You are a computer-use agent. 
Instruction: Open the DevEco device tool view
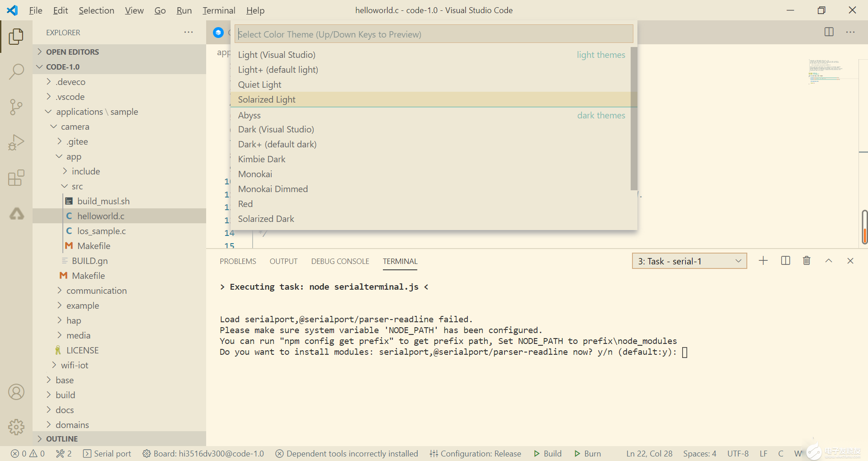click(x=17, y=213)
